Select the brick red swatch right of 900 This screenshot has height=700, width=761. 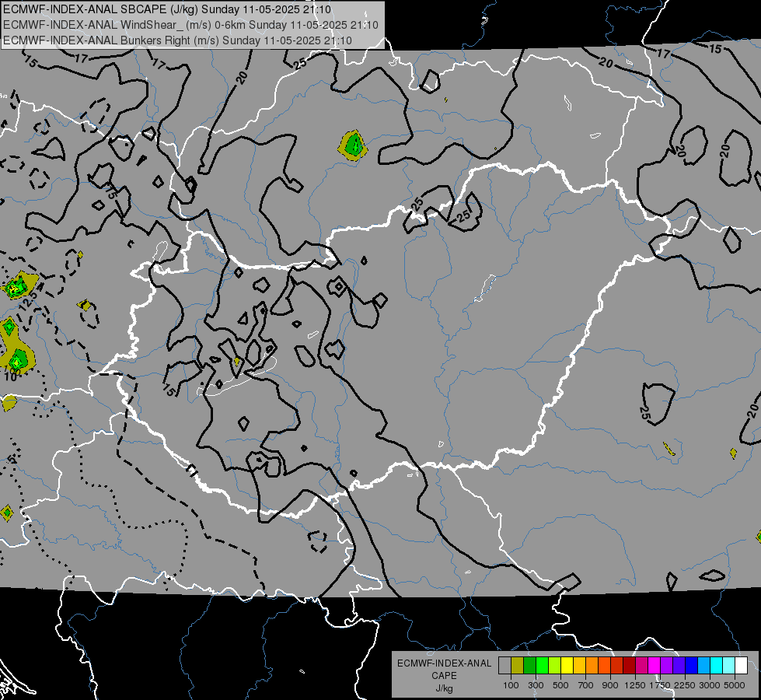pyautogui.click(x=617, y=666)
